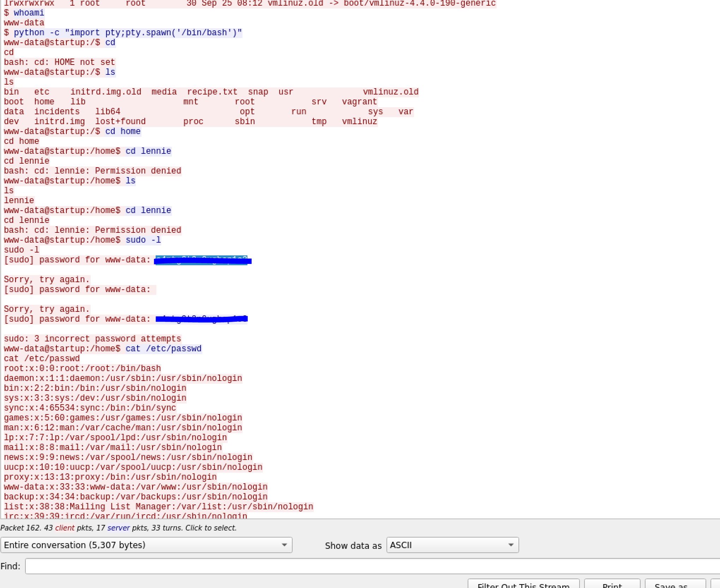This screenshot has width=720, height=588.
Task: Click the recipe.txt entry in ls output
Action: point(212,92)
